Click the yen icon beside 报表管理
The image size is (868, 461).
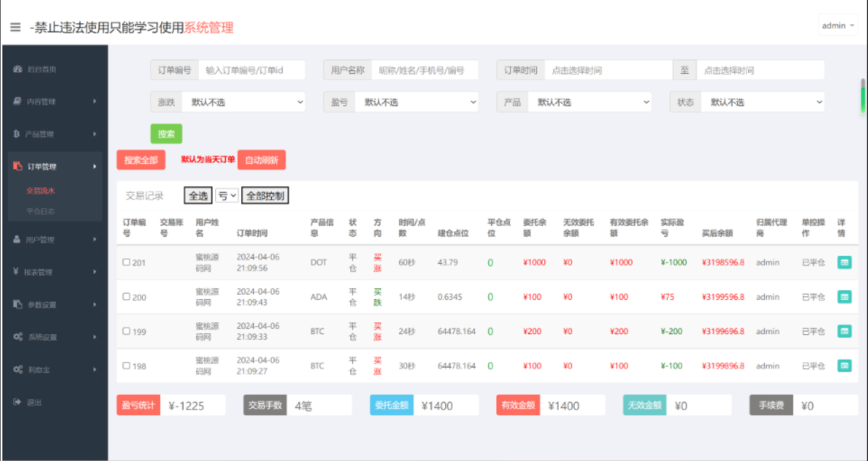(17, 272)
